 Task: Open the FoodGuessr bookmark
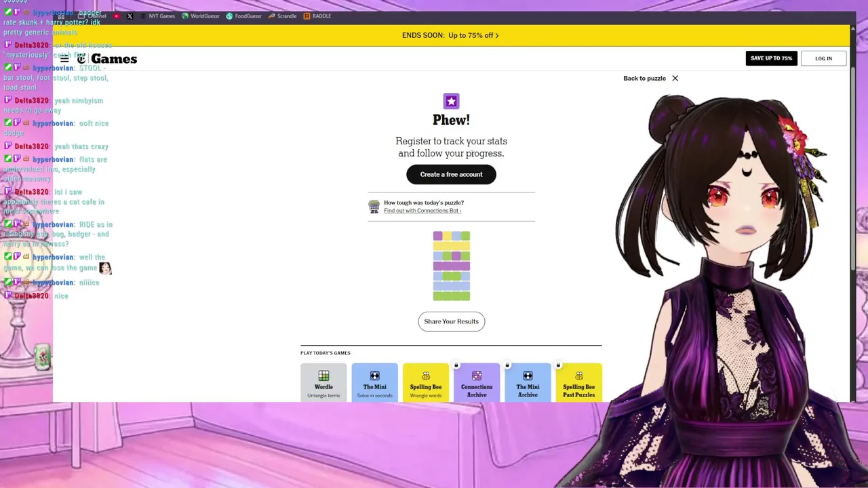243,16
